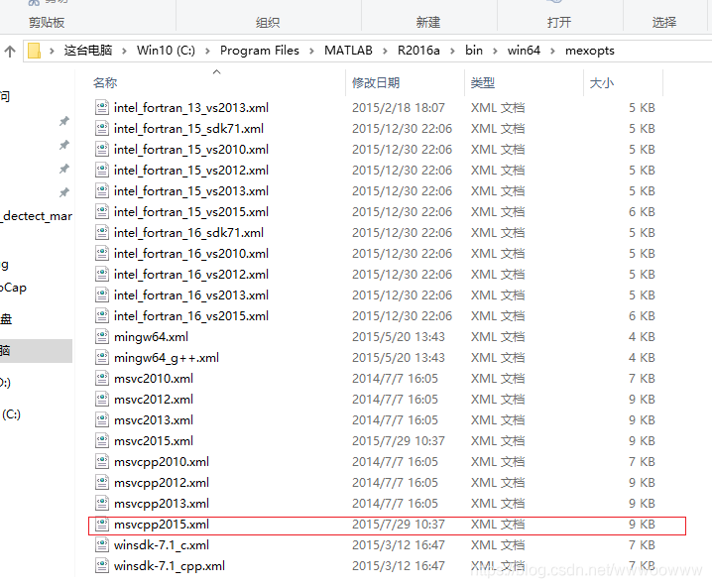Click file icon of intel_fortran_15_vs2012.xml

click(102, 171)
